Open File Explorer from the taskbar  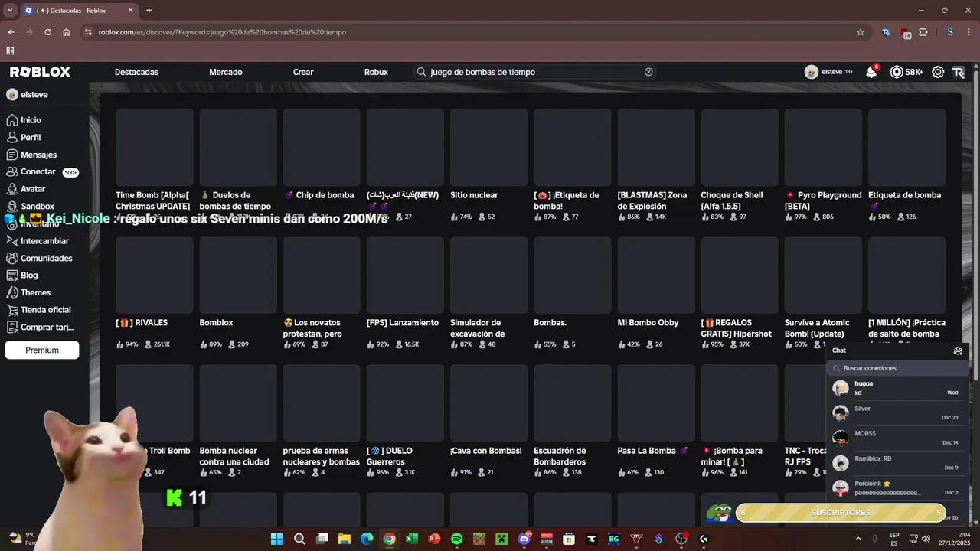click(x=345, y=539)
